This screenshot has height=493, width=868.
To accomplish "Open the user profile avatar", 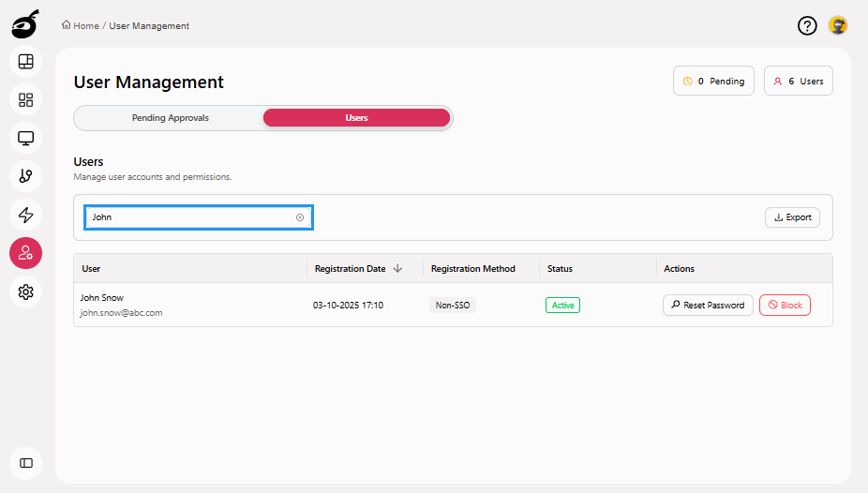I will click(x=838, y=25).
